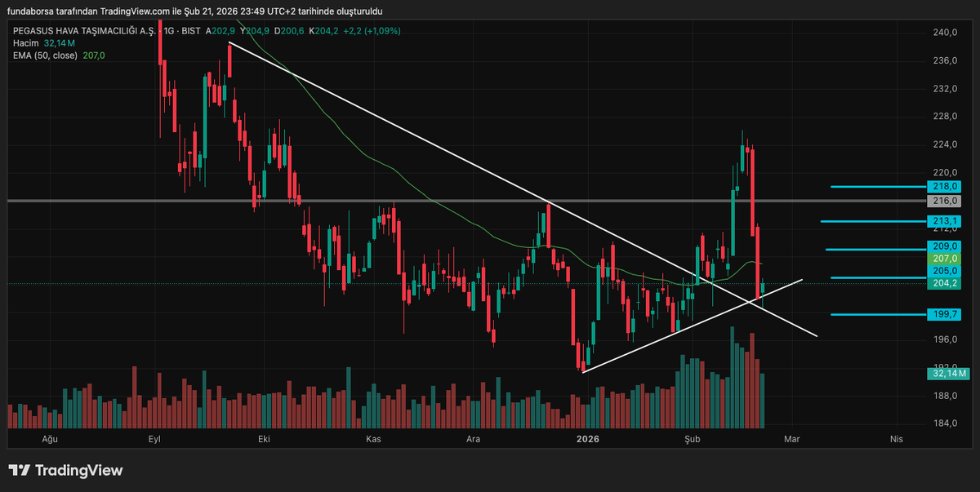Click the 220,0 price axis tick
The image size is (980, 492).
click(944, 173)
